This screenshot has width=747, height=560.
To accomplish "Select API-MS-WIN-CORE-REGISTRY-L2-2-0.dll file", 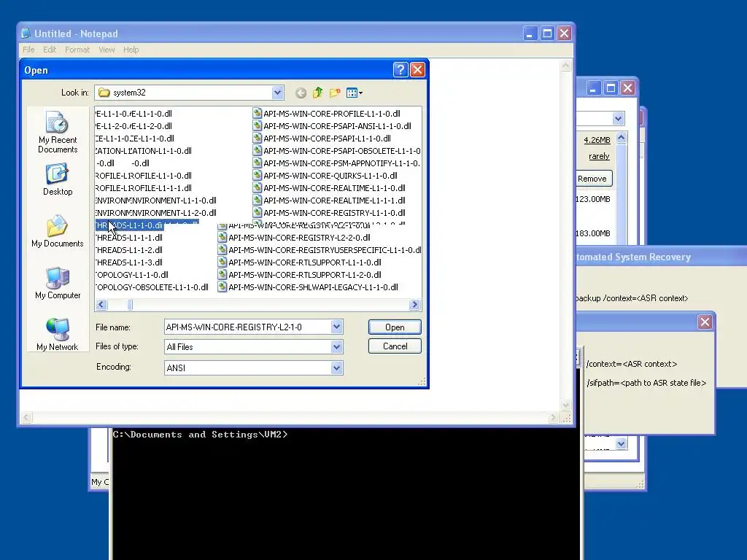I will pos(294,238).
